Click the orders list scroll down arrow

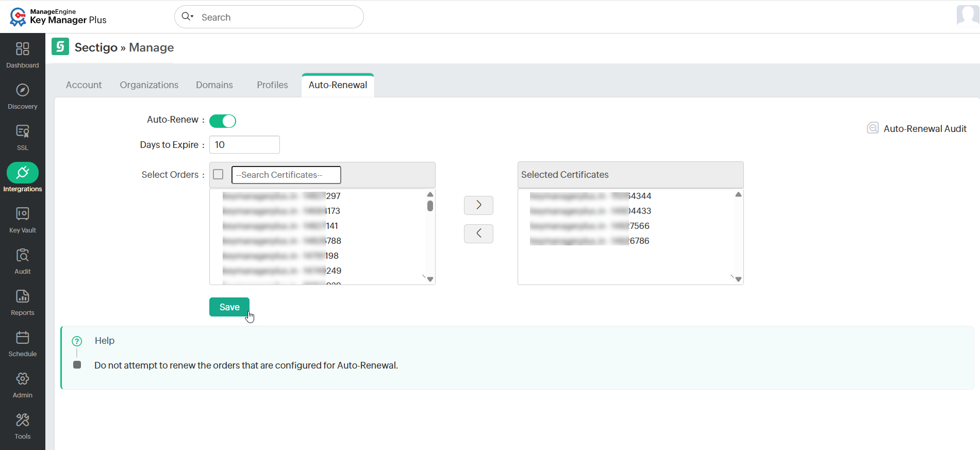430,279
